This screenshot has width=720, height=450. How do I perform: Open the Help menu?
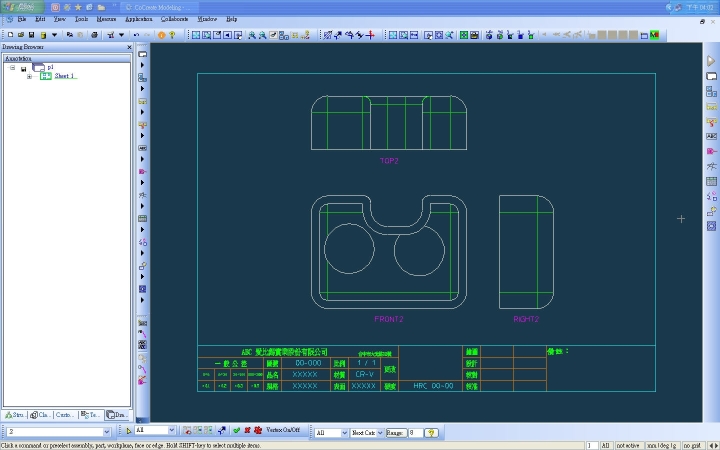click(x=231, y=19)
